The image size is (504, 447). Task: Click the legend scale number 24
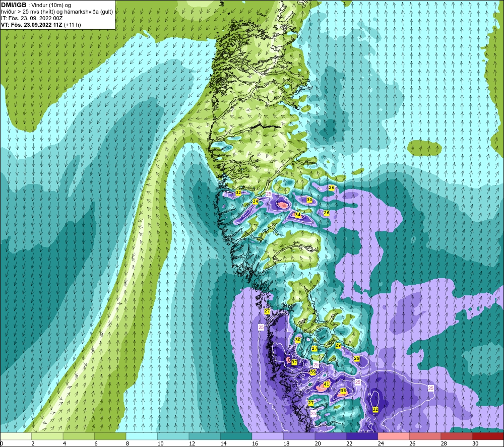pyautogui.click(x=381, y=443)
